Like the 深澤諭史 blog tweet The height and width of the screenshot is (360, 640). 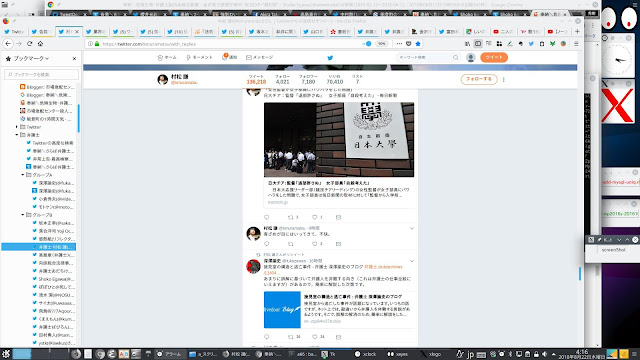tap(315, 337)
